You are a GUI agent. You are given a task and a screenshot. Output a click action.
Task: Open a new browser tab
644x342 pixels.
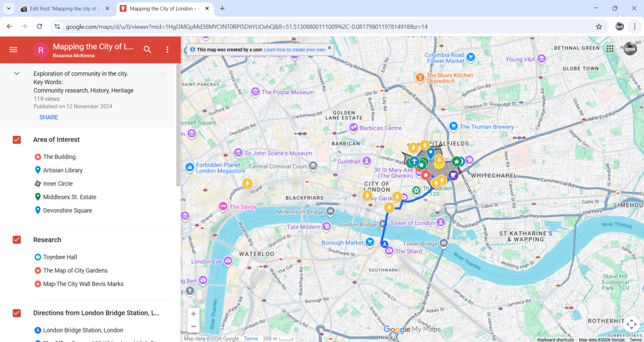point(222,9)
